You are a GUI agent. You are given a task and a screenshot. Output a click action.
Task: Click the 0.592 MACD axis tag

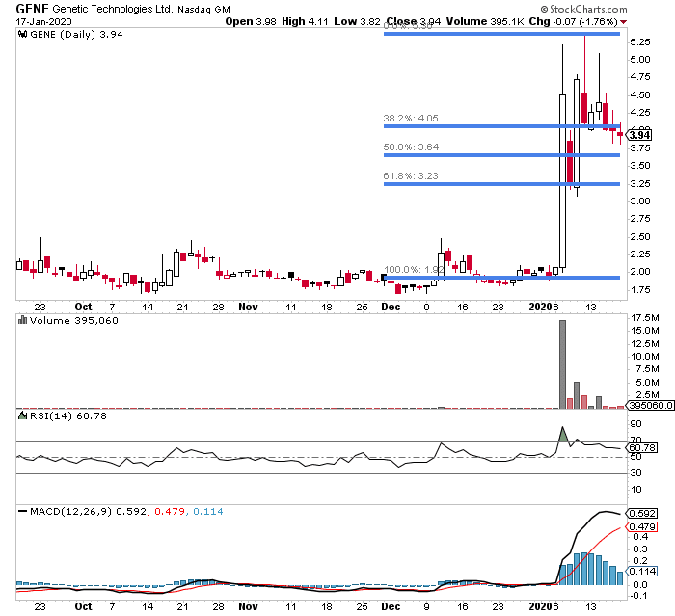tap(642, 513)
